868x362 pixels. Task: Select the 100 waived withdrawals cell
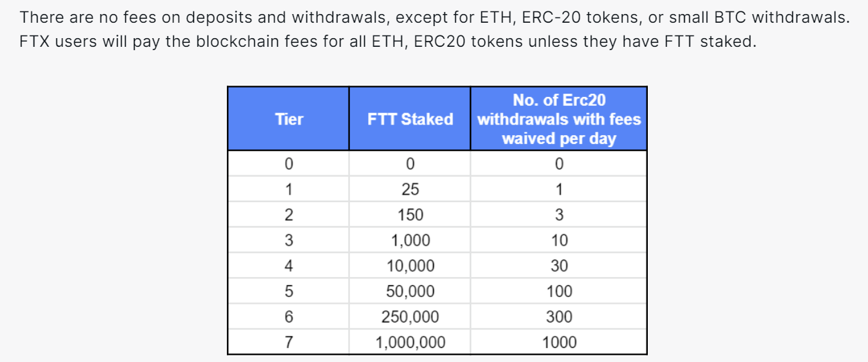tap(559, 291)
